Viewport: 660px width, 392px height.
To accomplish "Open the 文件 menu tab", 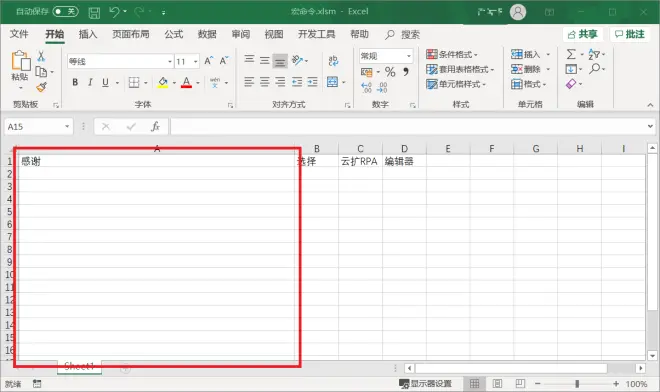I will (x=19, y=34).
